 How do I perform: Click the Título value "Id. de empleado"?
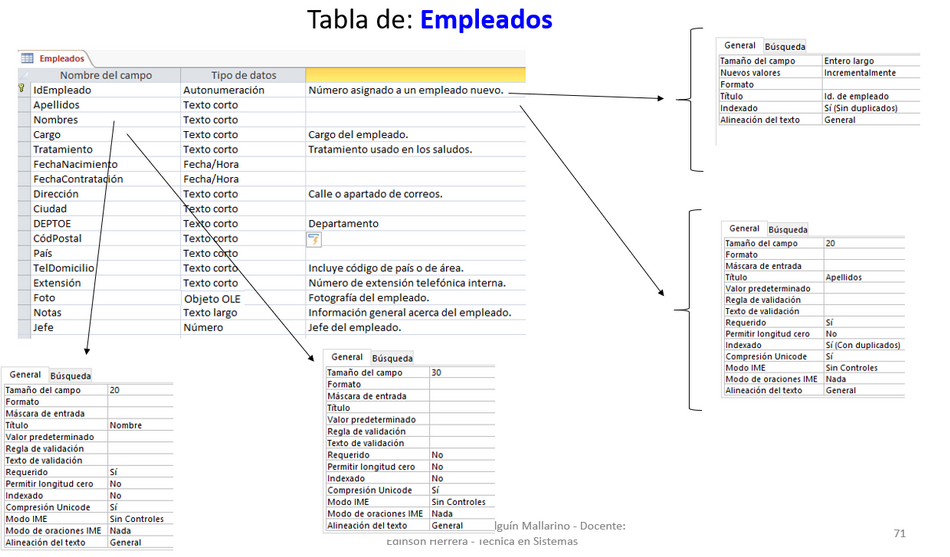[856, 96]
